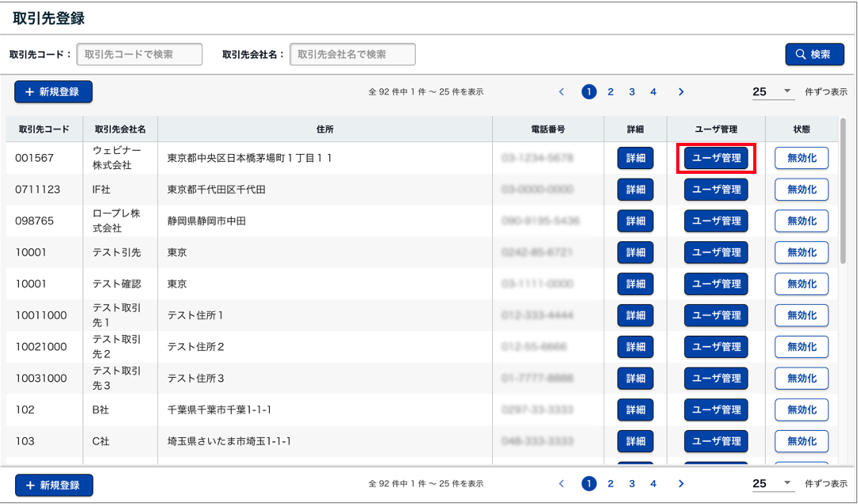
Task: Click the bottom 新規登録 plus button
Action: [53, 485]
